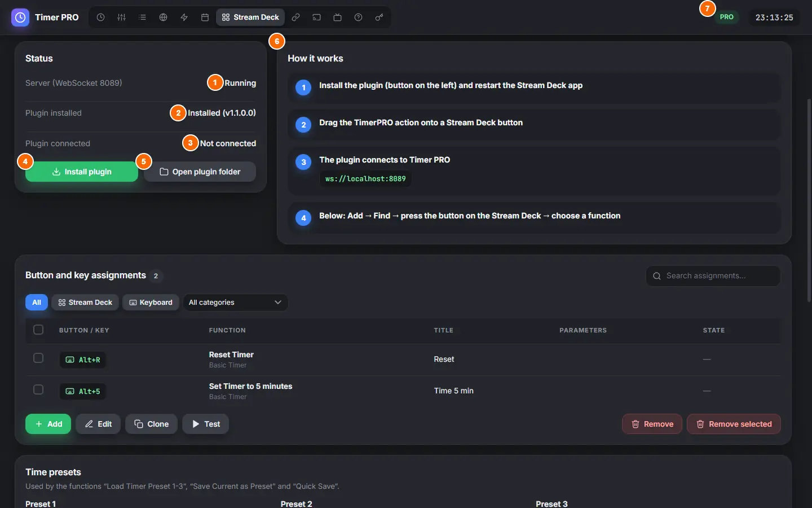The image size is (812, 508).
Task: Open the calendar tab
Action: point(205,17)
